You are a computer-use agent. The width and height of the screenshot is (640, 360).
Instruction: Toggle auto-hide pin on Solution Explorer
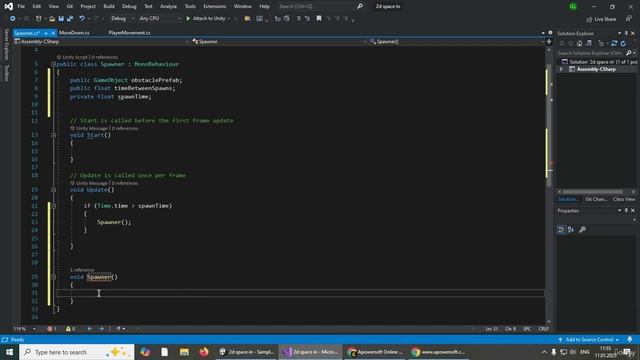(626, 33)
